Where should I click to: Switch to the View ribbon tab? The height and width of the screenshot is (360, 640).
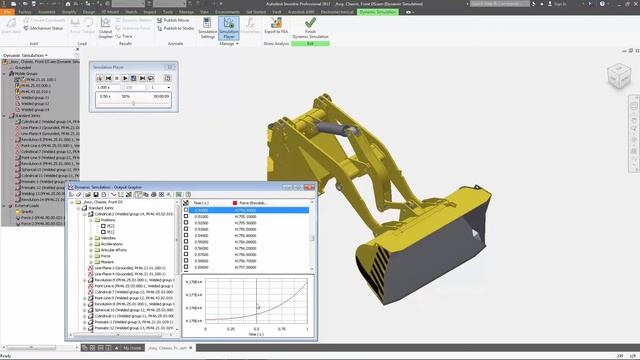tap(204, 12)
